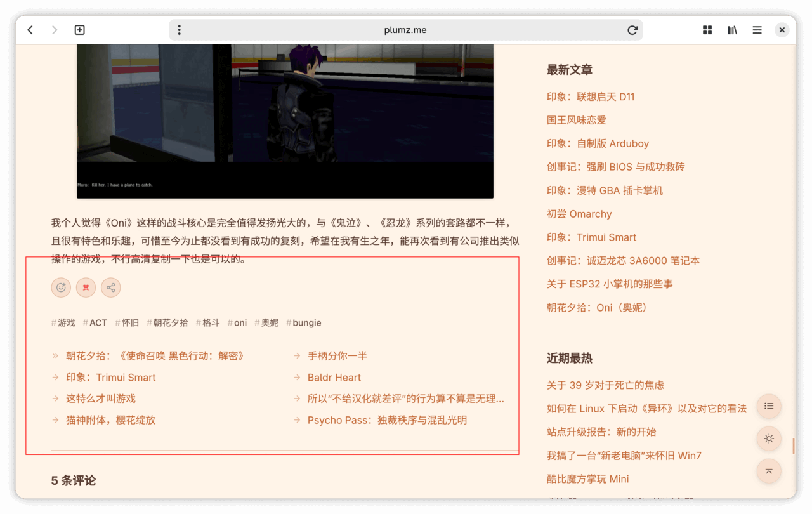Go back to the previous page
Viewport: 812px width, 514px height.
pos(30,30)
